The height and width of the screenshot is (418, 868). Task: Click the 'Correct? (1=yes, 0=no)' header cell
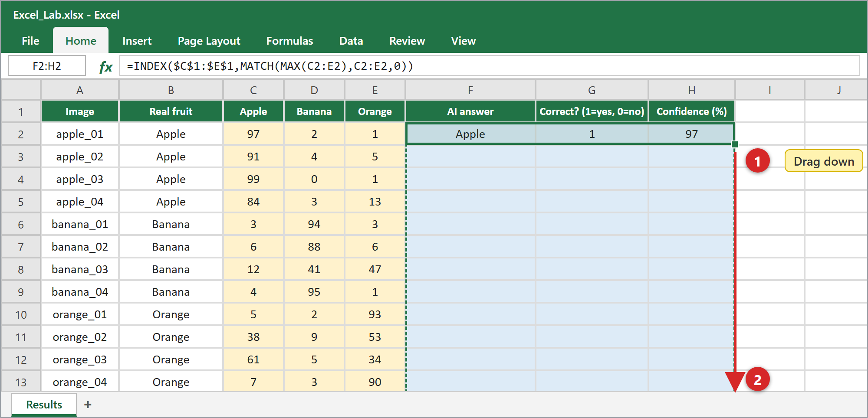(592, 111)
